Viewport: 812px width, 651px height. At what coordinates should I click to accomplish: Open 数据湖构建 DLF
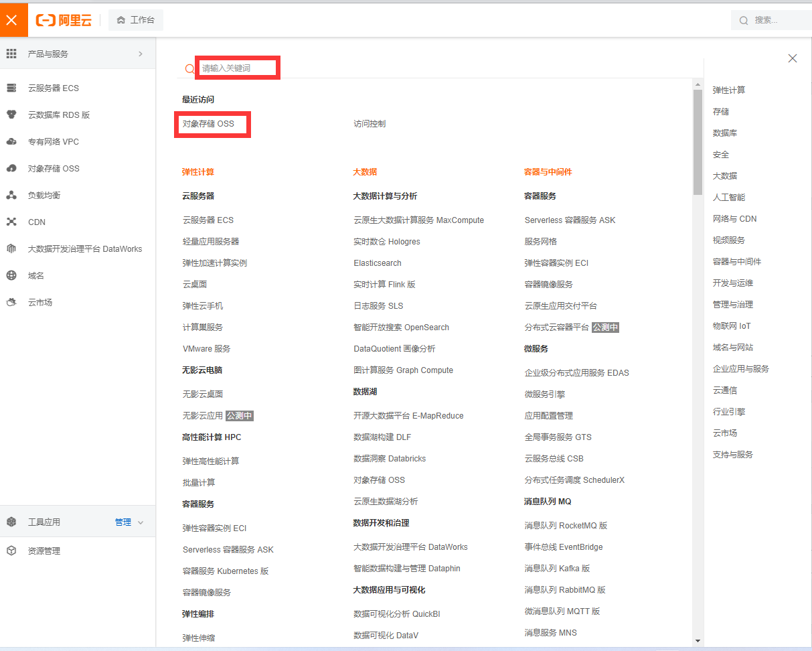click(x=382, y=437)
